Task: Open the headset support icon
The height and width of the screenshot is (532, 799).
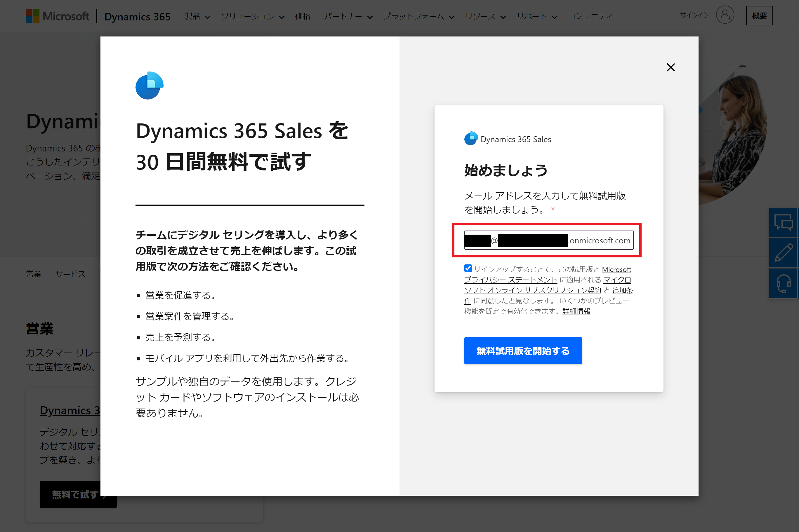Action: (x=784, y=284)
